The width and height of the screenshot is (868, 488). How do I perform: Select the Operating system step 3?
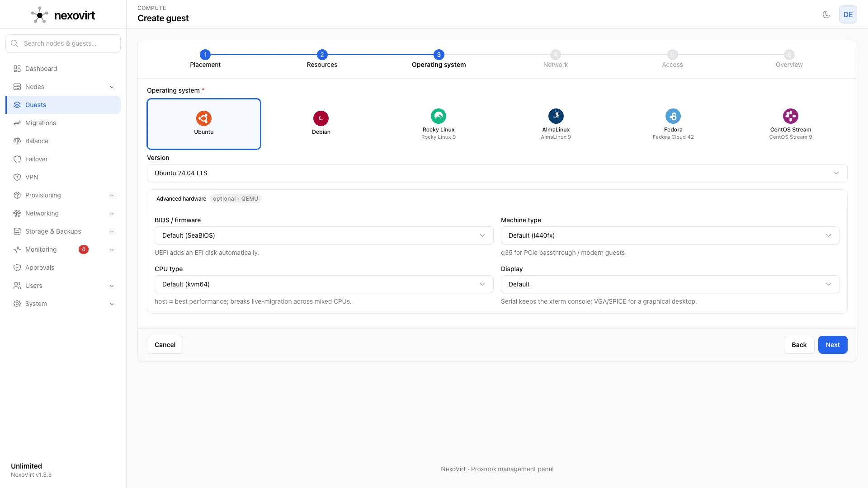439,59
